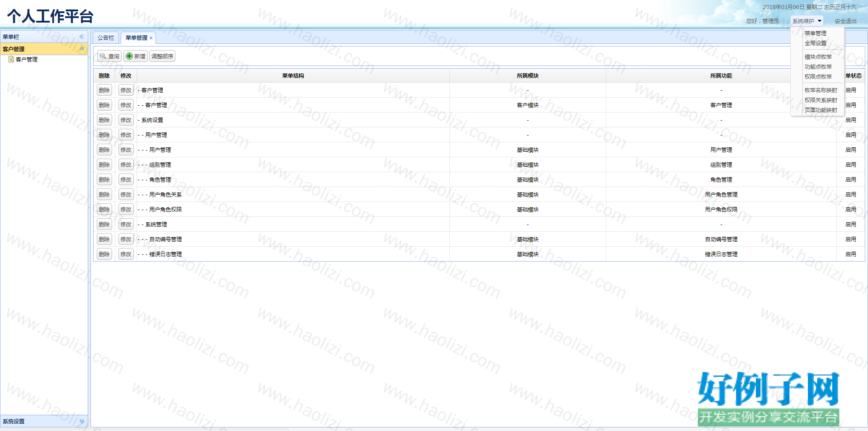Modify the 组别管理 row
868x431 pixels.
[x=126, y=164]
